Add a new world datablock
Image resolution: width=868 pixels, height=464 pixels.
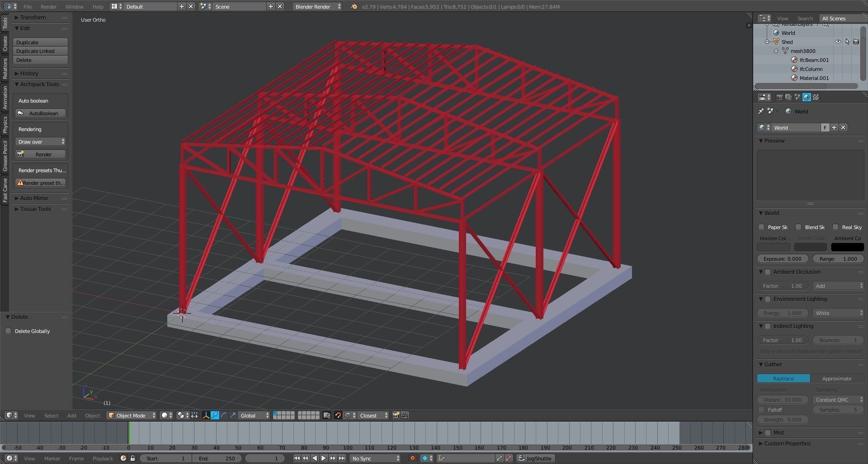pyautogui.click(x=834, y=127)
